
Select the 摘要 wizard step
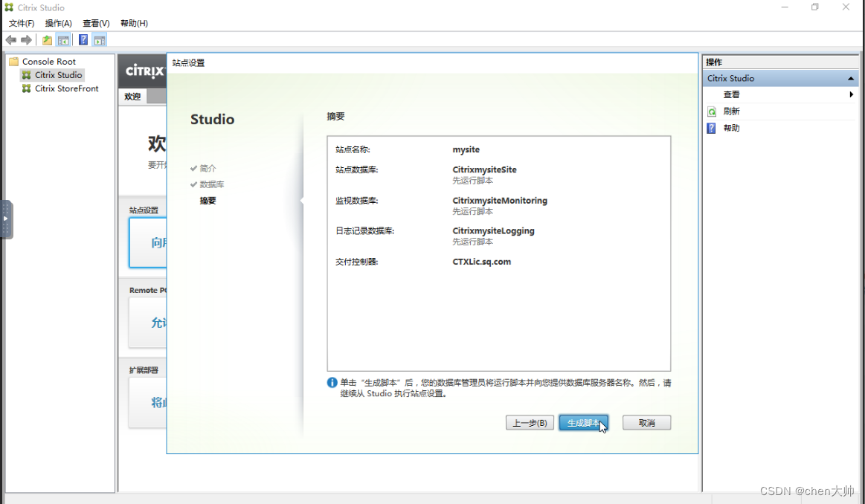208,200
